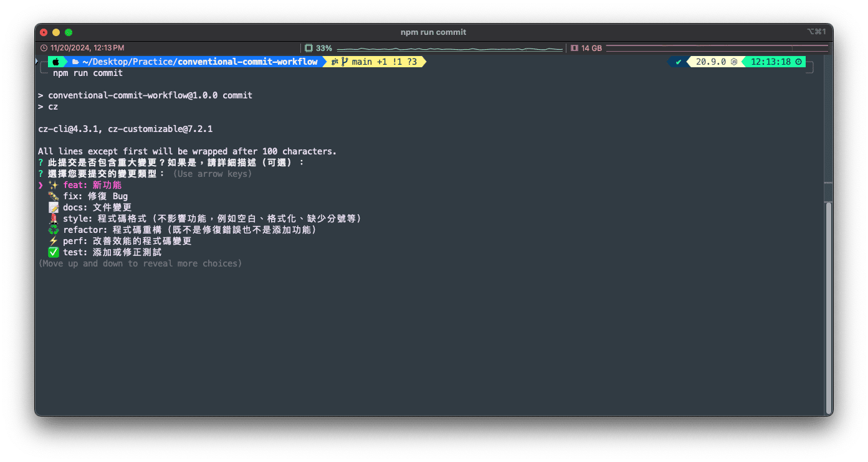Screen dimensions: 868x462
Task: Click the lightning emoji beside perf
Action: point(53,241)
